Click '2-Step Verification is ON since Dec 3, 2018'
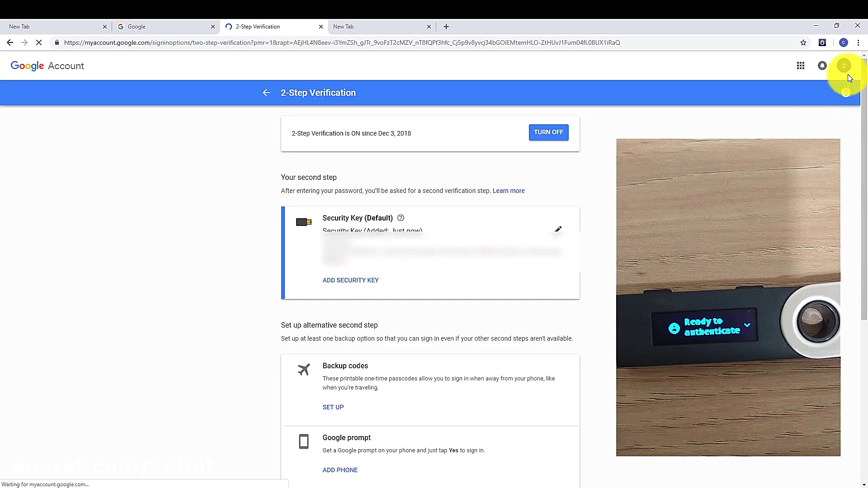Image resolution: width=868 pixels, height=488 pixels. tap(351, 133)
